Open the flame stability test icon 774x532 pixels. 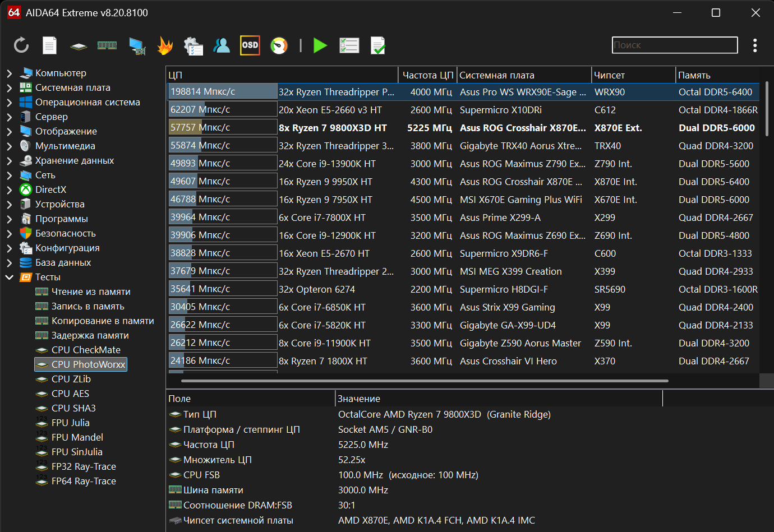point(165,45)
